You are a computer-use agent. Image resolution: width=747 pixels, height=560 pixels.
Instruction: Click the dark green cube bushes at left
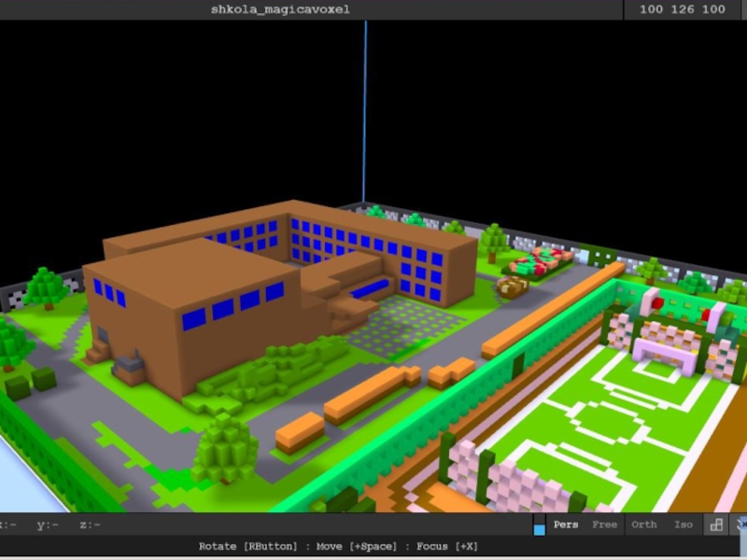click(x=31, y=383)
